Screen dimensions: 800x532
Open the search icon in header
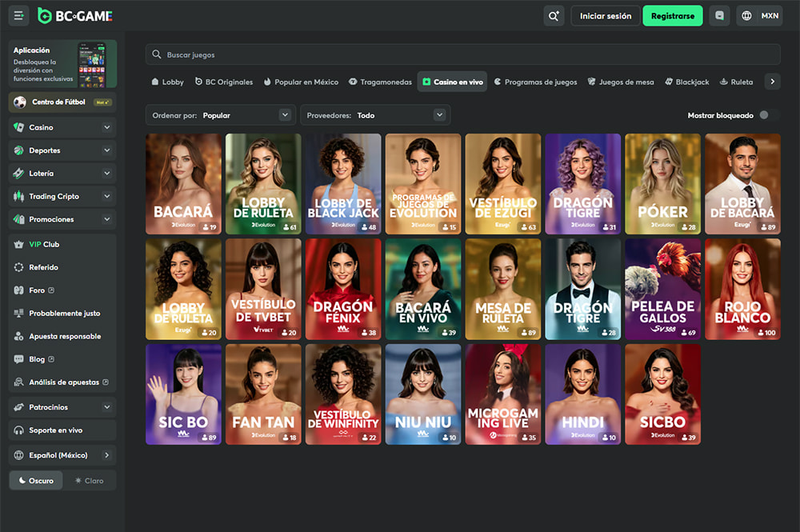click(554, 16)
